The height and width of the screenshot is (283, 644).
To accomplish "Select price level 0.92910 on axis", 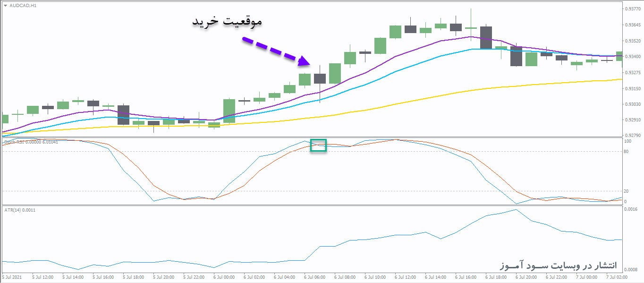I will [x=632, y=120].
